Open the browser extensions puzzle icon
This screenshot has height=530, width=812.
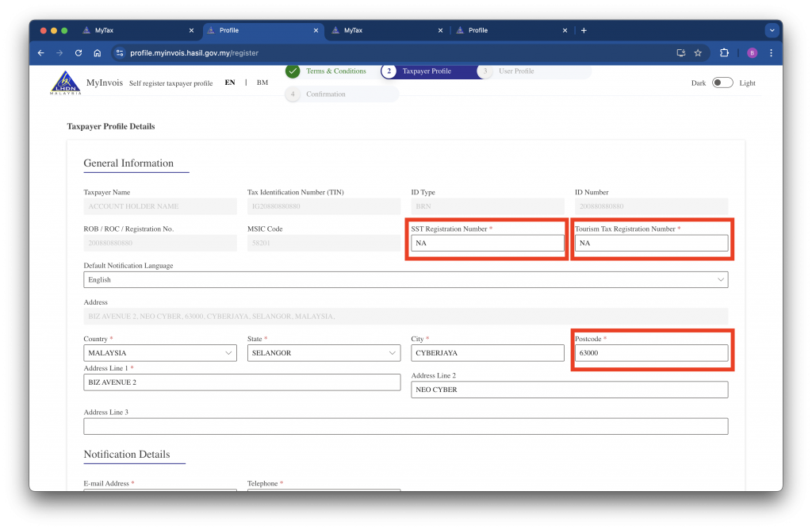(x=724, y=53)
